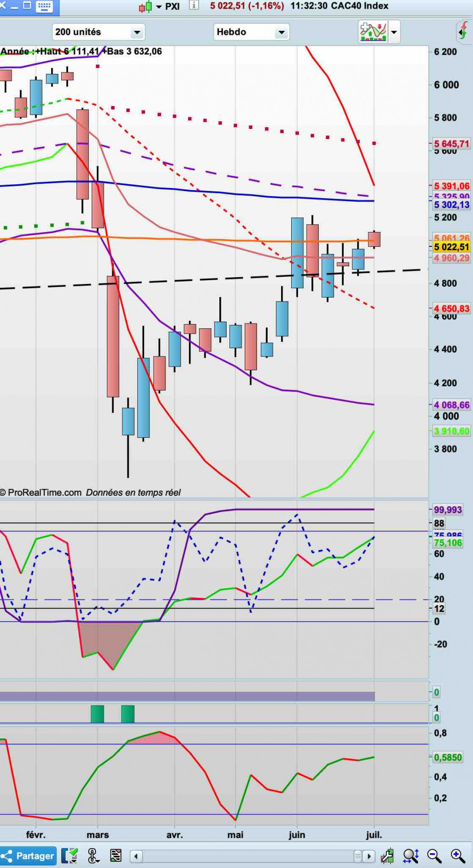The height and width of the screenshot is (868, 473).
Task: Open the 200 unités dropdown
Action: (98, 32)
